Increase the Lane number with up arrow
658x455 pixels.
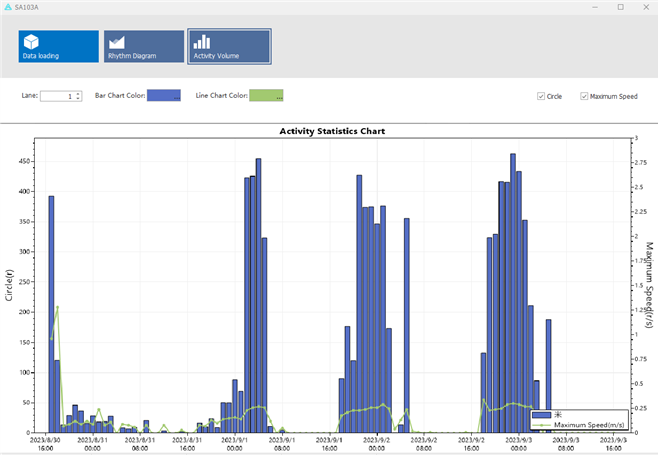[77, 94]
